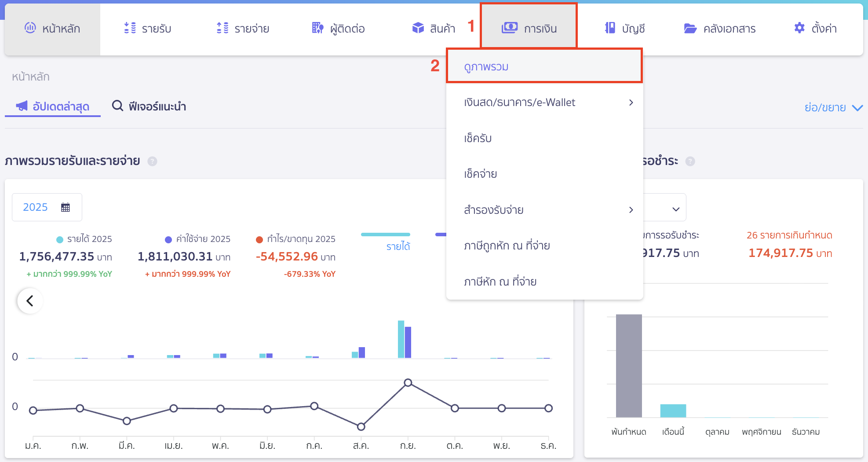Click the overdue amount 174,917.75 บาท
The width and height of the screenshot is (868, 462).
click(790, 253)
